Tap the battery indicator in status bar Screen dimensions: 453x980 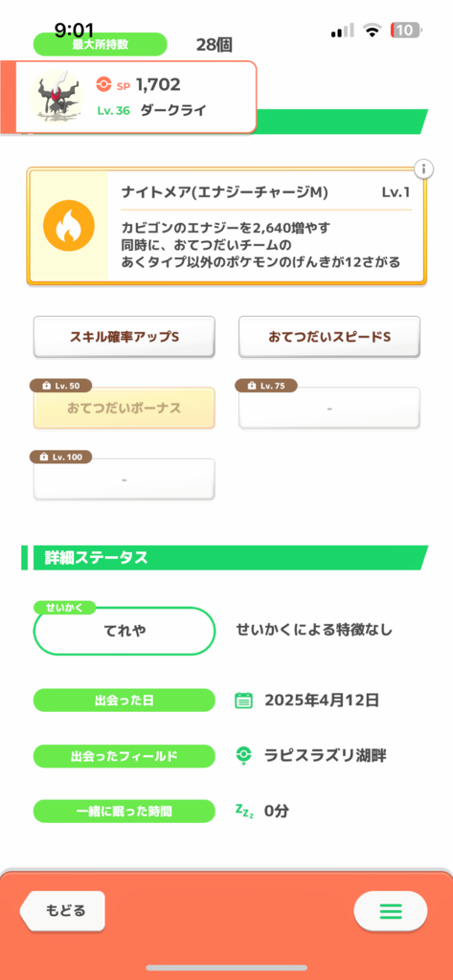pos(406,30)
